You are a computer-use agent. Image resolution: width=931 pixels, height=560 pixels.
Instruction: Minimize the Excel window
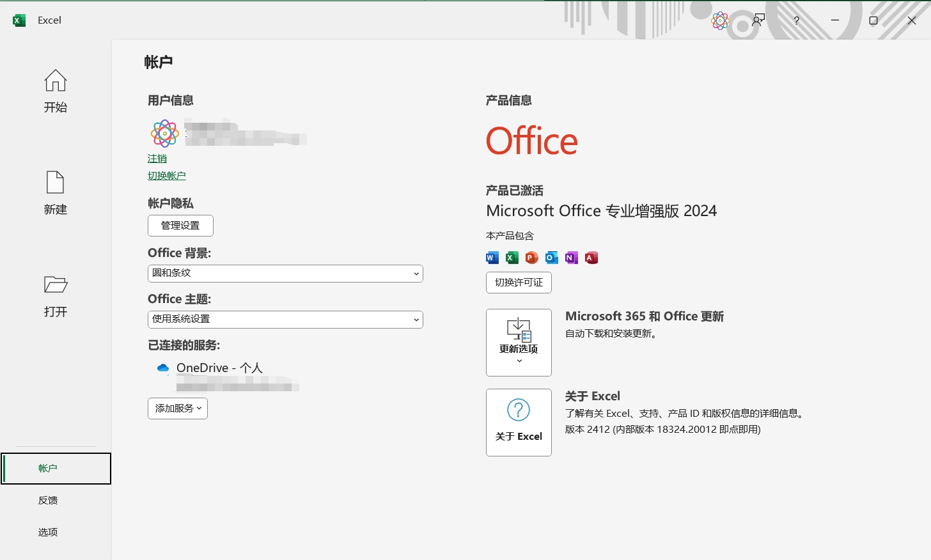[835, 20]
